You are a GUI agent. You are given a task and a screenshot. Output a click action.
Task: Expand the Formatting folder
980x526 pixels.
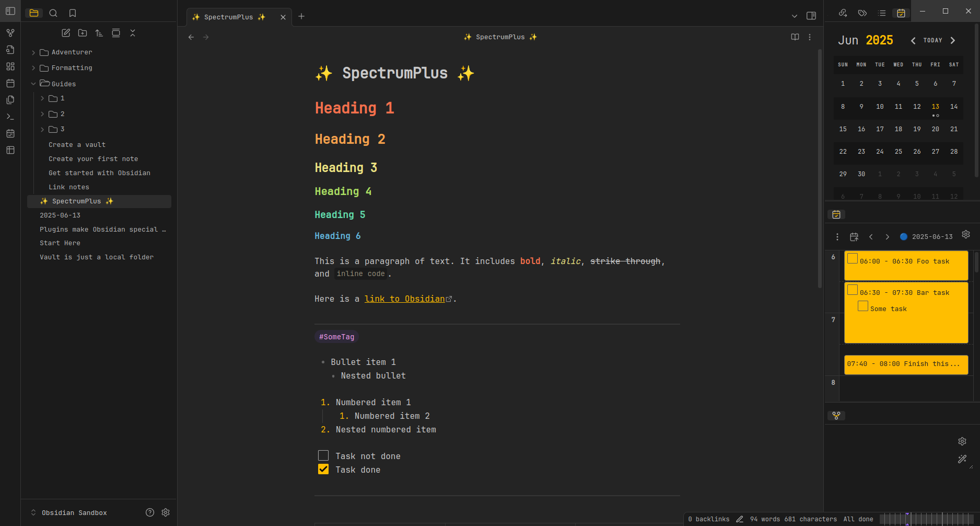(33, 68)
